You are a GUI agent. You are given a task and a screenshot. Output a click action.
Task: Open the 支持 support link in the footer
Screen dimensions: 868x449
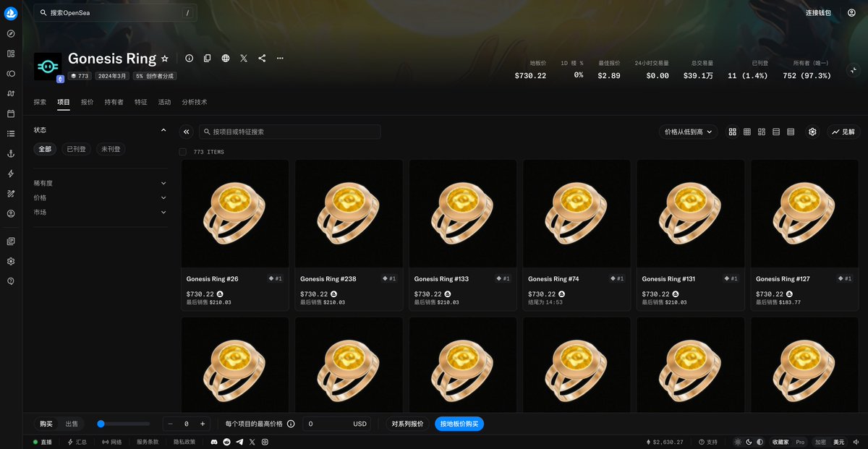708,442
